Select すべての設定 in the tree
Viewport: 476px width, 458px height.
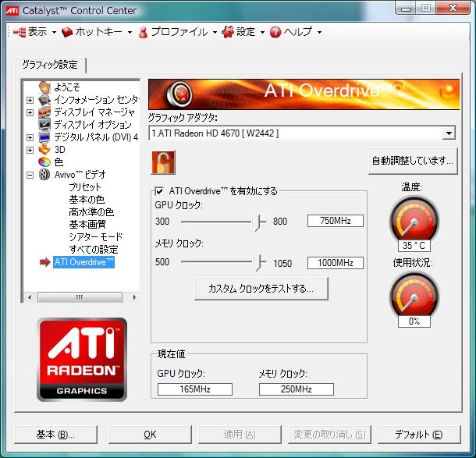94,249
